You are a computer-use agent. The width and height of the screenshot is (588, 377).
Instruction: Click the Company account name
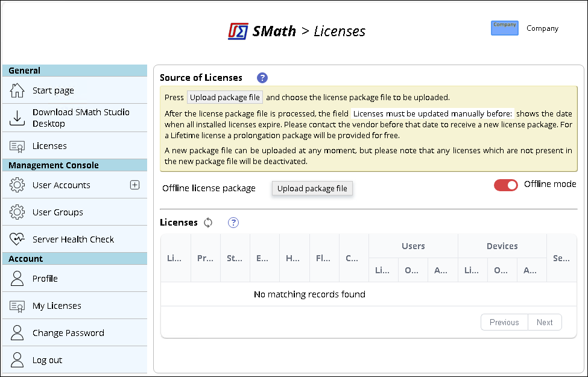[x=542, y=28]
